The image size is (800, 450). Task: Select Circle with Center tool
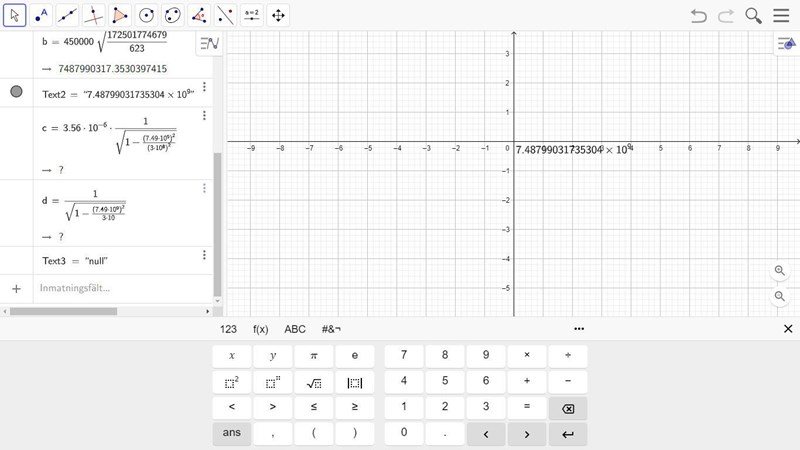click(x=146, y=15)
